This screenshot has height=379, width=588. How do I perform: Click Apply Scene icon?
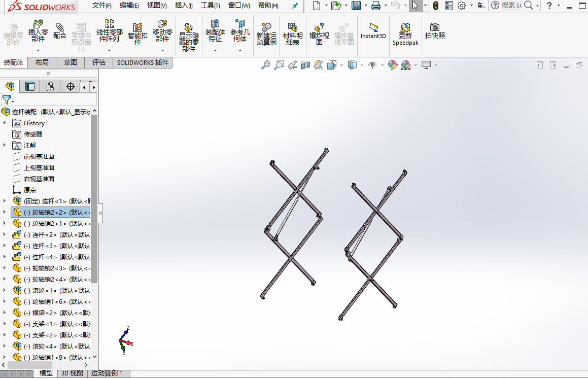tap(406, 65)
